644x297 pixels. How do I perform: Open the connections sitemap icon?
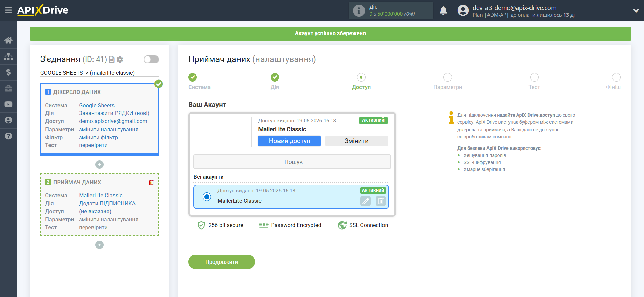(8, 56)
